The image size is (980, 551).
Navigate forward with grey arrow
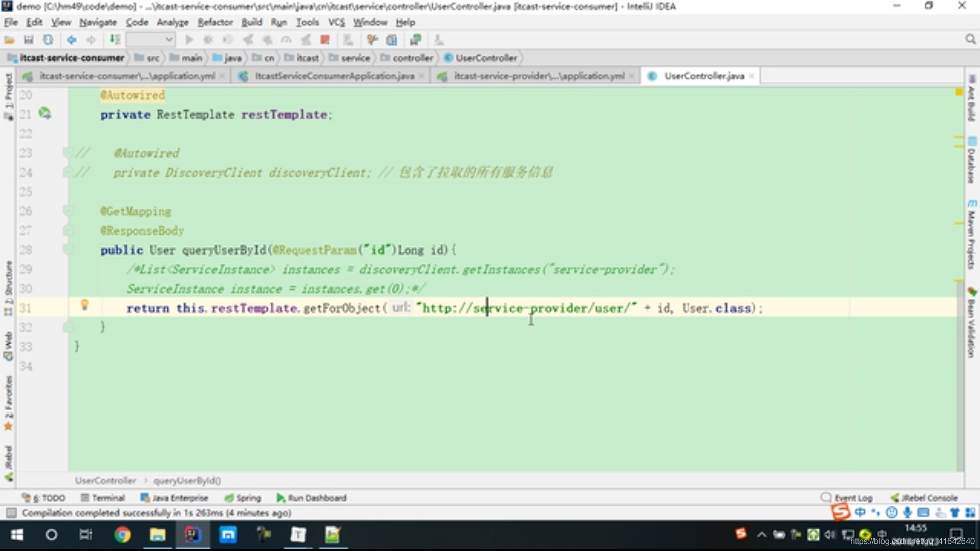[91, 40]
